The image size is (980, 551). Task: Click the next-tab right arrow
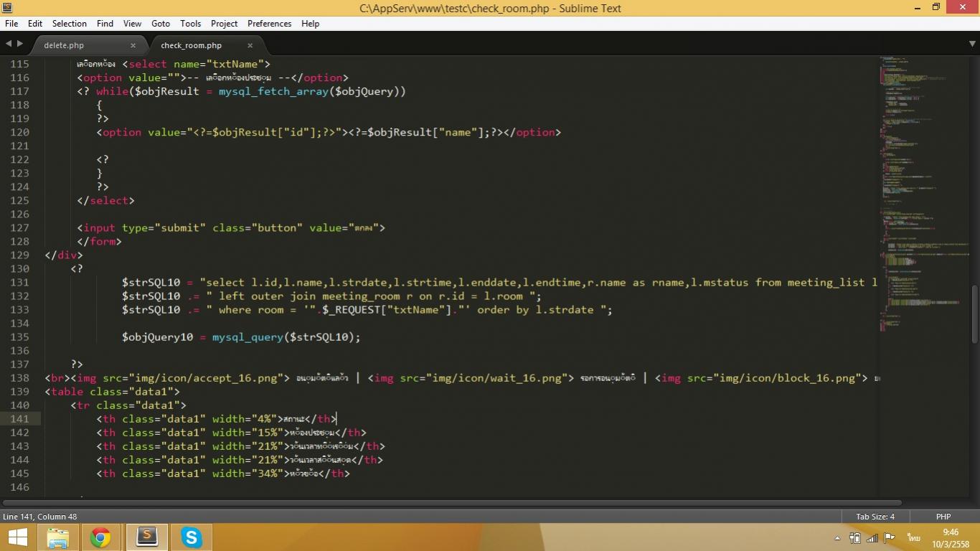tap(19, 44)
